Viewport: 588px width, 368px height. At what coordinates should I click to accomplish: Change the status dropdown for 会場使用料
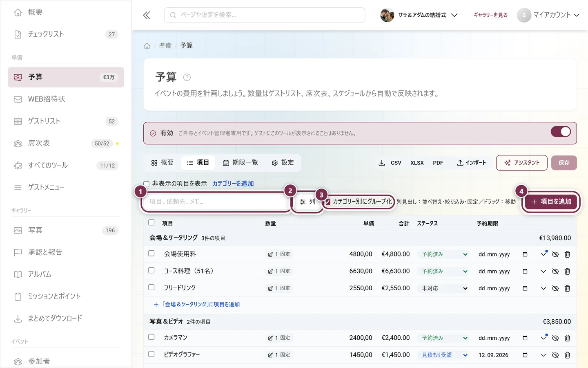point(443,254)
